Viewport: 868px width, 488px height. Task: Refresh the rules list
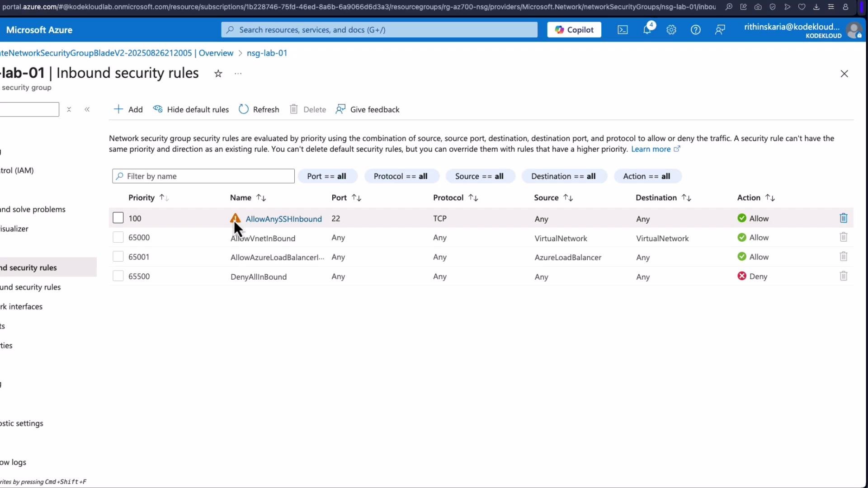tap(259, 109)
